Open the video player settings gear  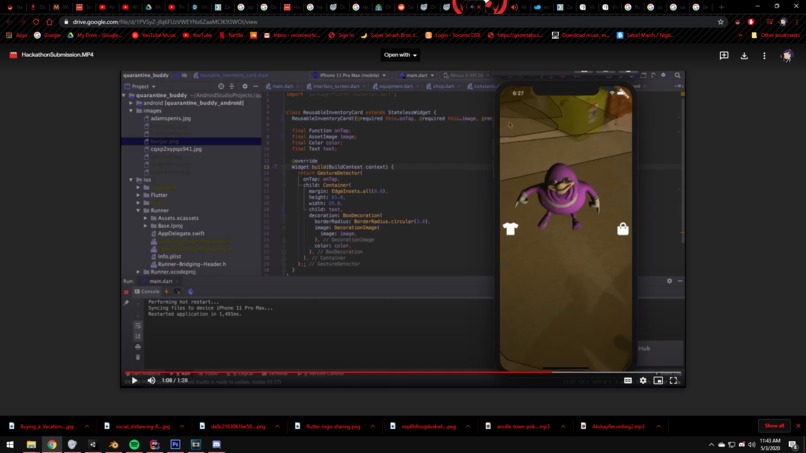tap(643, 380)
